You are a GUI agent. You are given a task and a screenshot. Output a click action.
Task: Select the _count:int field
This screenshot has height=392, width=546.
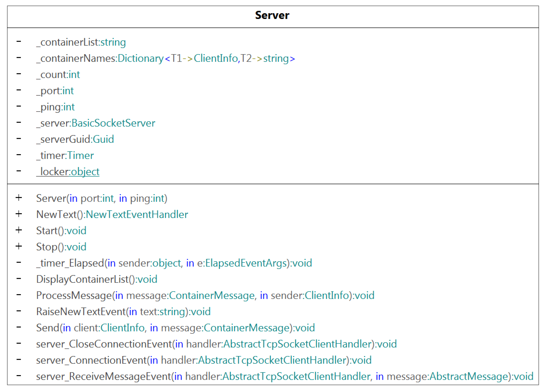click(58, 75)
